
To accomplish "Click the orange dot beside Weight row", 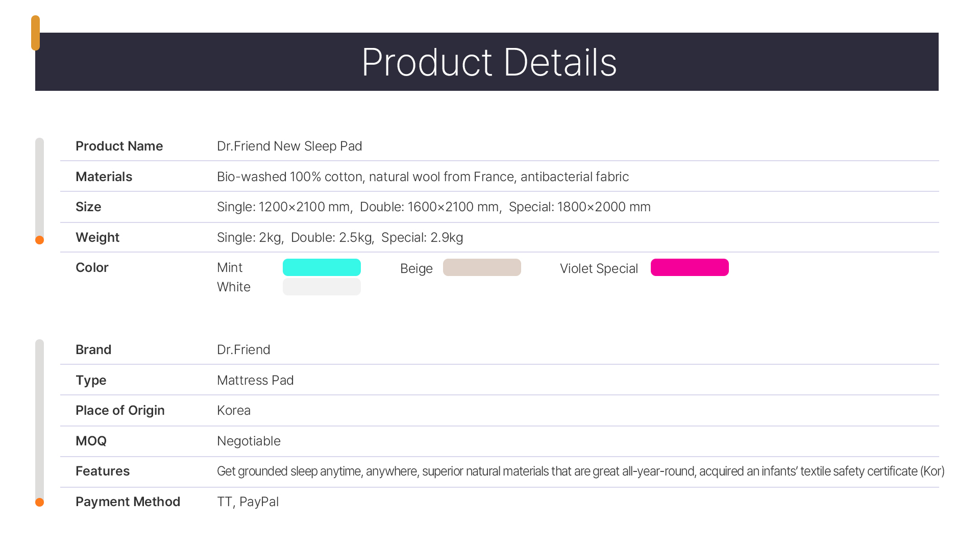I will [39, 240].
